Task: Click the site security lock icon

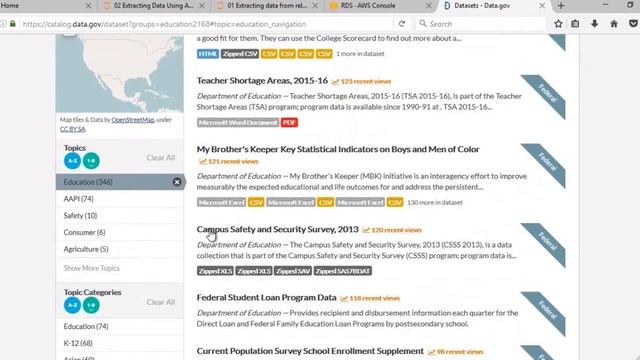Action: [13, 24]
